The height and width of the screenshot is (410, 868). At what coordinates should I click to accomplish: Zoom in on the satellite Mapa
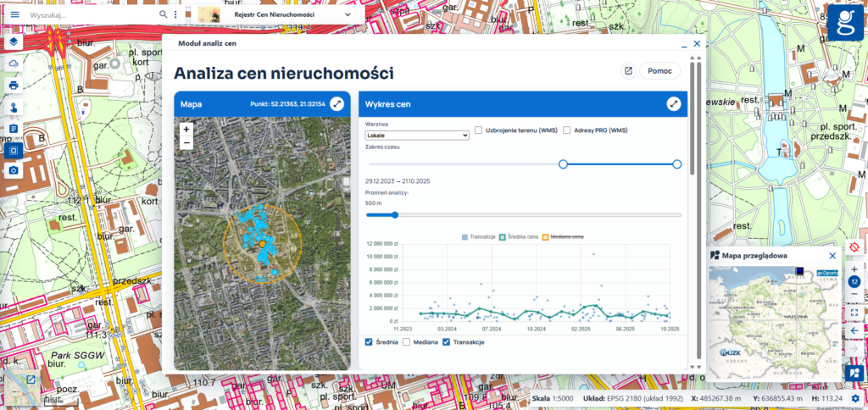186,130
